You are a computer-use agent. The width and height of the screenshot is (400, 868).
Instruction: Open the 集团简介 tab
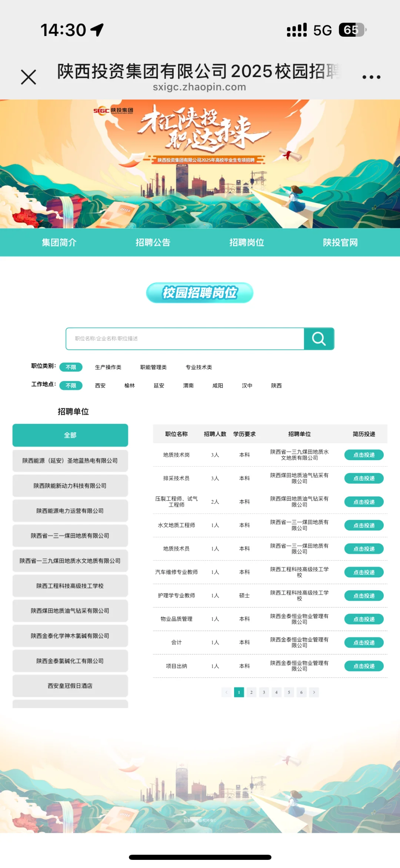click(59, 242)
